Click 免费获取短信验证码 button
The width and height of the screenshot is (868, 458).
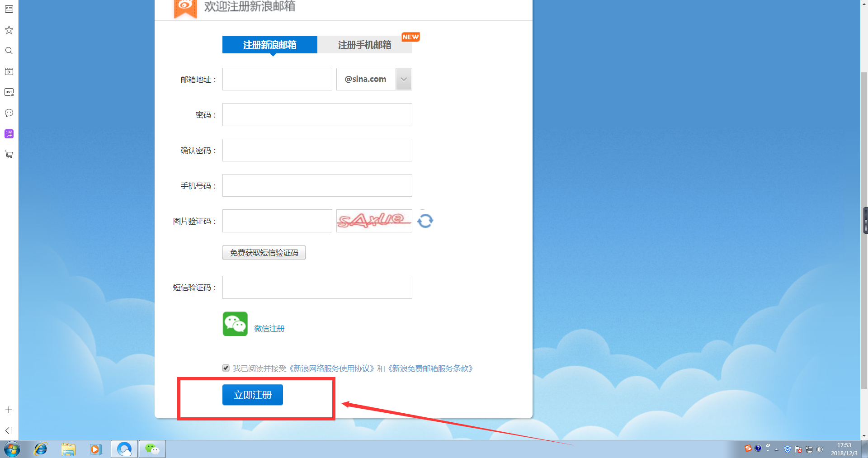[x=264, y=253]
